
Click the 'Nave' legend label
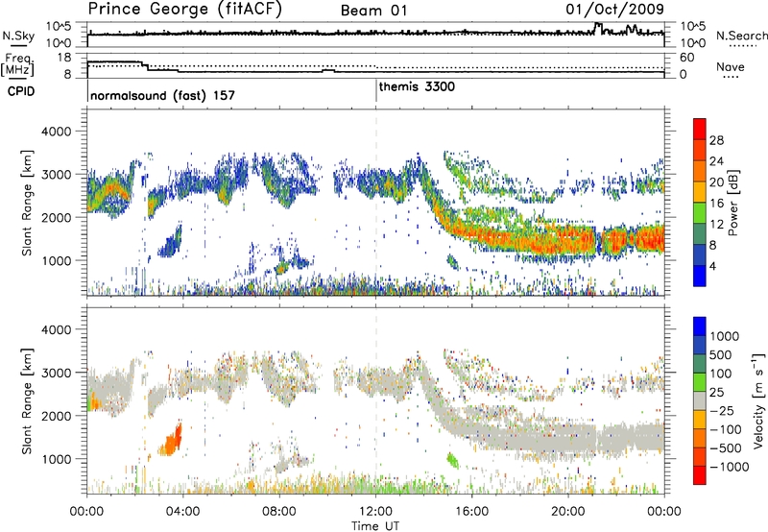[x=730, y=66]
